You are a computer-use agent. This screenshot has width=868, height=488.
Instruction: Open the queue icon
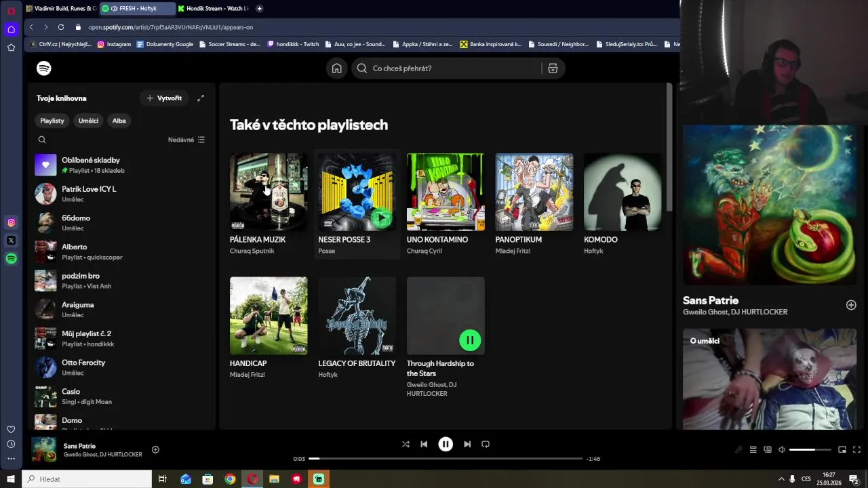pos(753,449)
